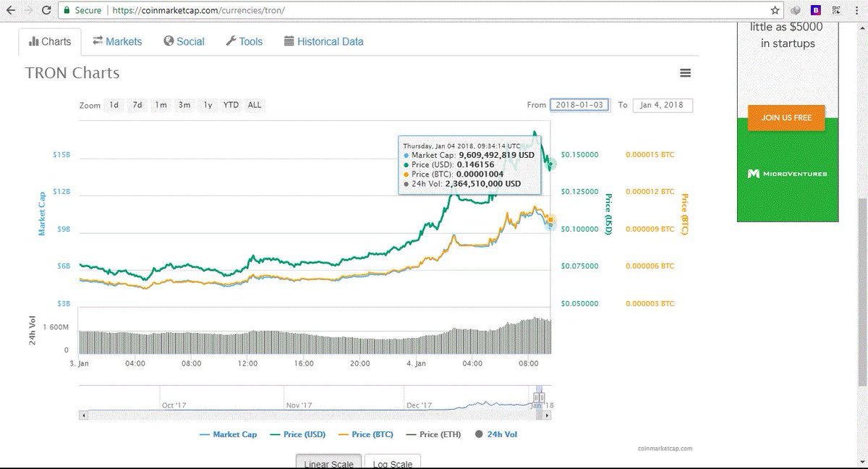Click the '3. Jan' time axis label
The height and width of the screenshot is (469, 868).
tap(79, 363)
